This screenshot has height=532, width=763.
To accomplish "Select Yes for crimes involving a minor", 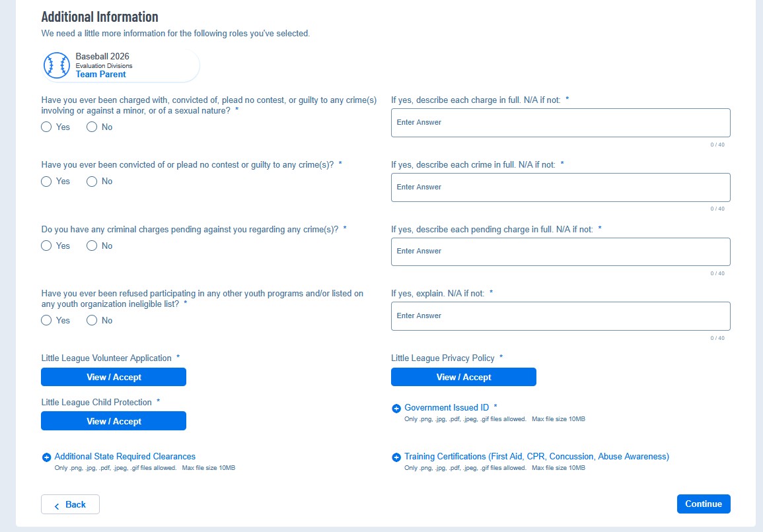I will point(46,127).
